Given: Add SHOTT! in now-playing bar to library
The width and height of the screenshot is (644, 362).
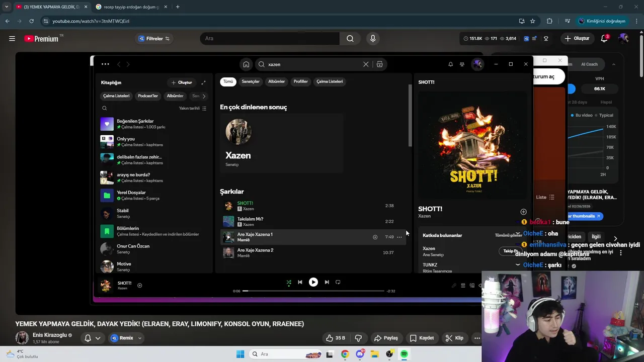Looking at the screenshot, I should pos(140,285).
